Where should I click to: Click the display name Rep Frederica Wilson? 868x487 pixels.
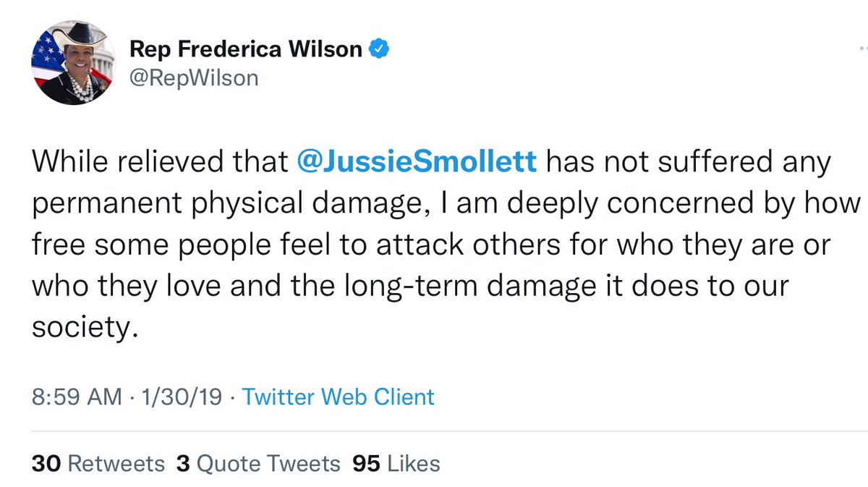[245, 50]
